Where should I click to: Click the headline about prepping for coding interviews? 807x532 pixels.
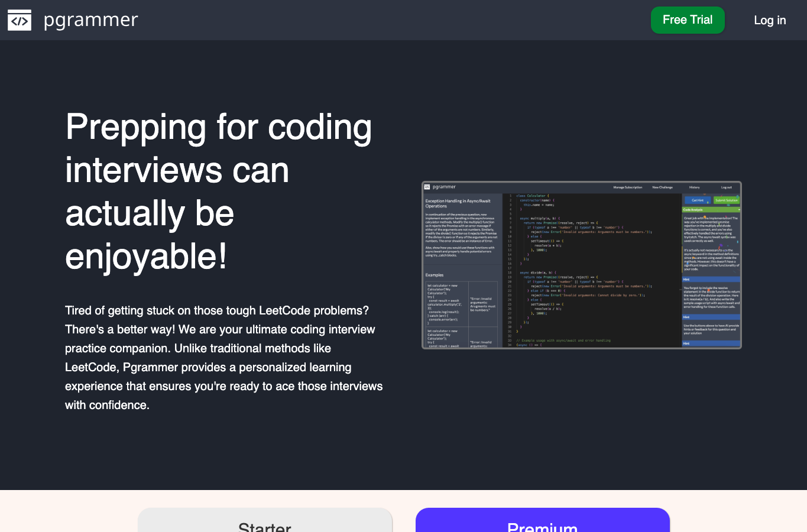tap(219, 192)
